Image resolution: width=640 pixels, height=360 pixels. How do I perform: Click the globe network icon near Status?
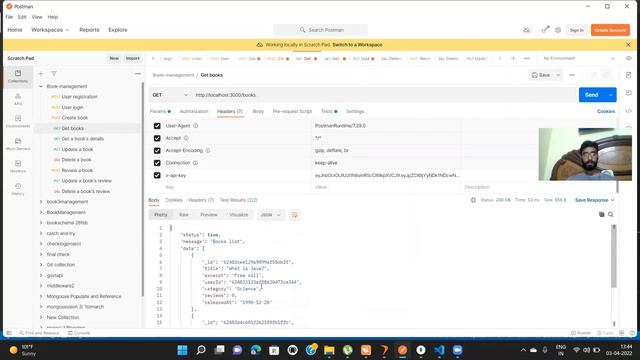pos(473,200)
